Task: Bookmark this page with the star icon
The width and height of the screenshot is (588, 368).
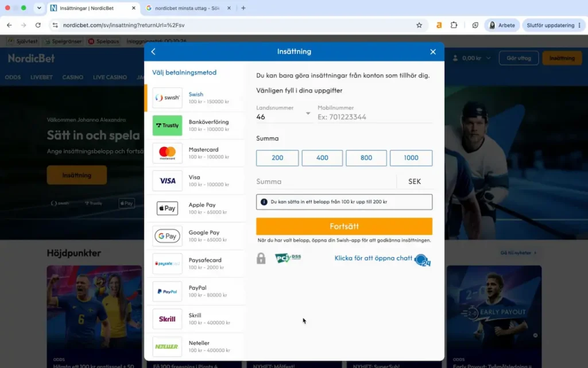Action: 419,25
